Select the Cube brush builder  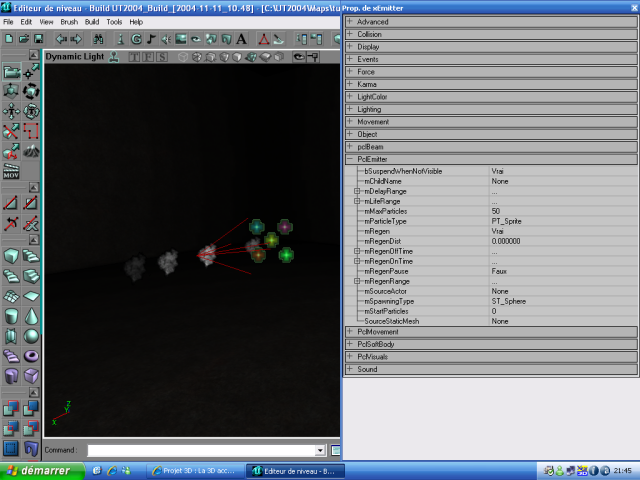coord(10,256)
